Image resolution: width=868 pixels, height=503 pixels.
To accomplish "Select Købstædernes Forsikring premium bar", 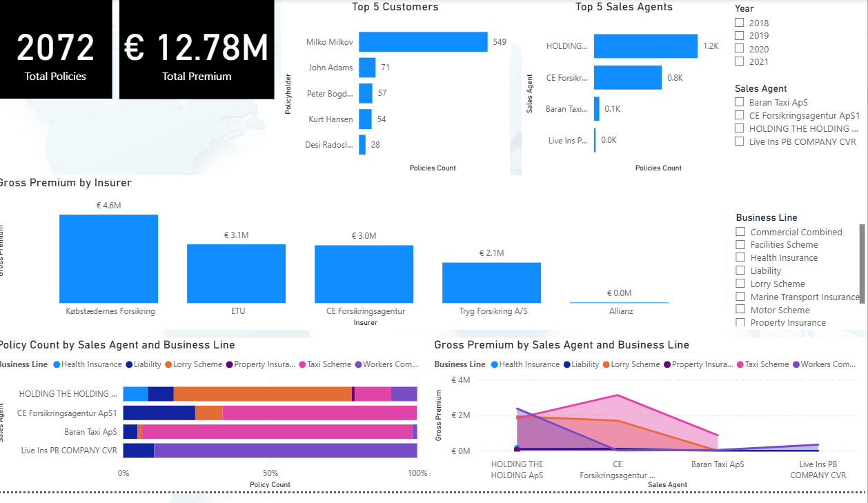I will click(108, 259).
